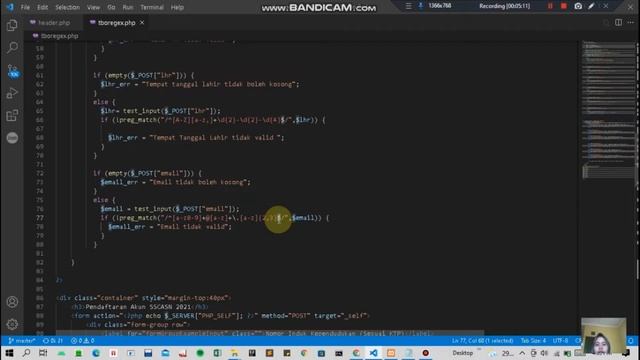Stop the Bandicam recording

click(x=564, y=6)
